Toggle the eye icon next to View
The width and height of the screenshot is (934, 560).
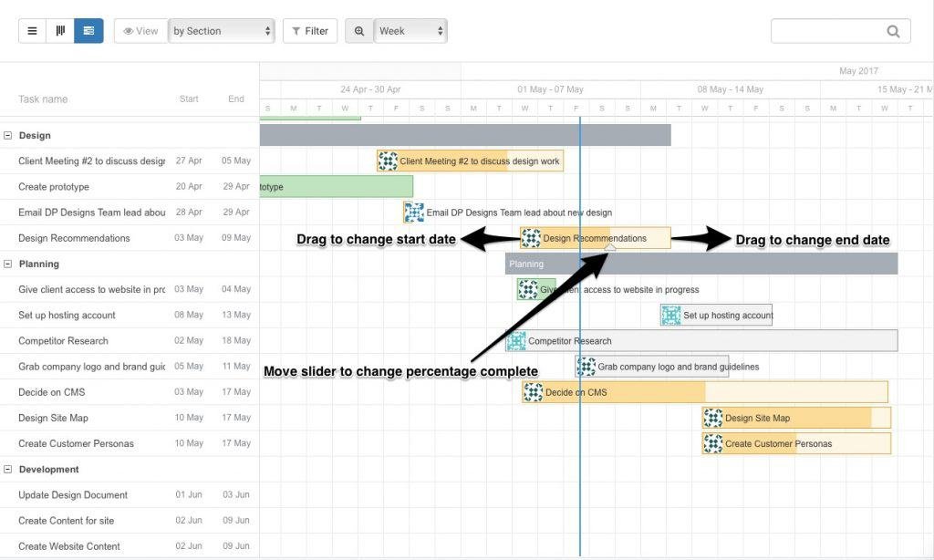[x=127, y=30]
